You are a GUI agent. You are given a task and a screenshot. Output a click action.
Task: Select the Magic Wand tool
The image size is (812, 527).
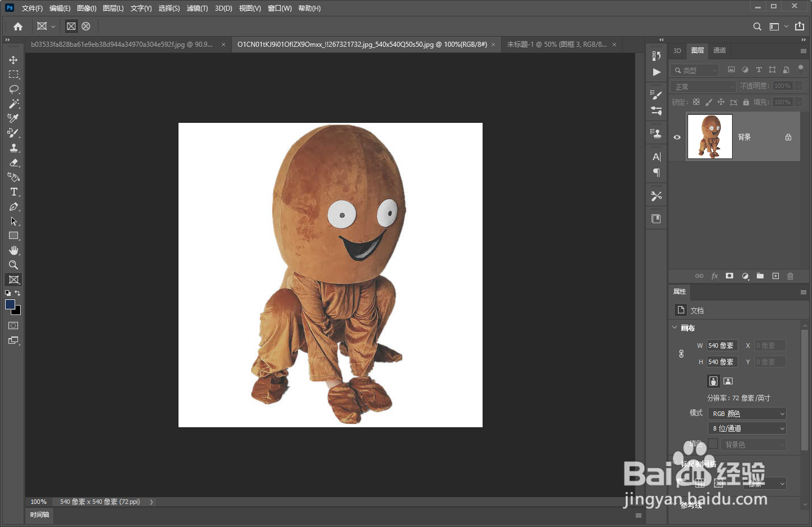[x=14, y=104]
